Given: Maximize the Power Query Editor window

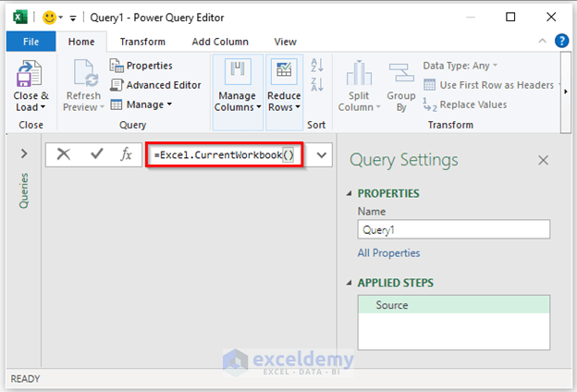Looking at the screenshot, I should tap(510, 17).
